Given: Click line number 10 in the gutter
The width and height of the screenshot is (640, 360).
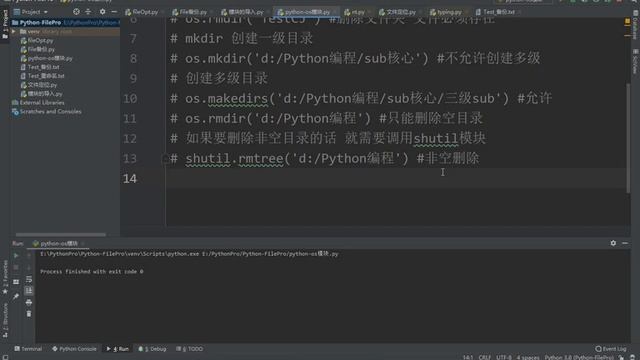Looking at the screenshot, I should click(130, 98).
